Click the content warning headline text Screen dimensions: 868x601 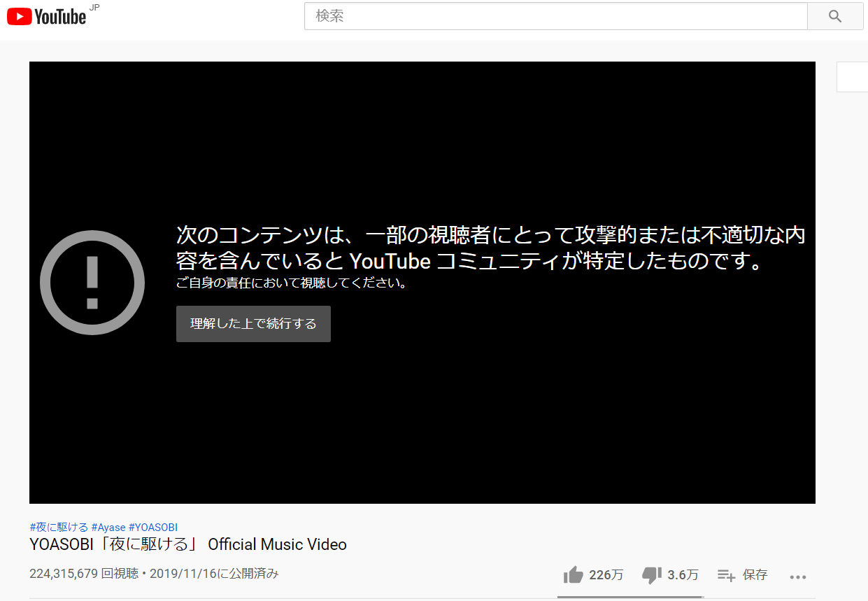pyautogui.click(x=490, y=248)
